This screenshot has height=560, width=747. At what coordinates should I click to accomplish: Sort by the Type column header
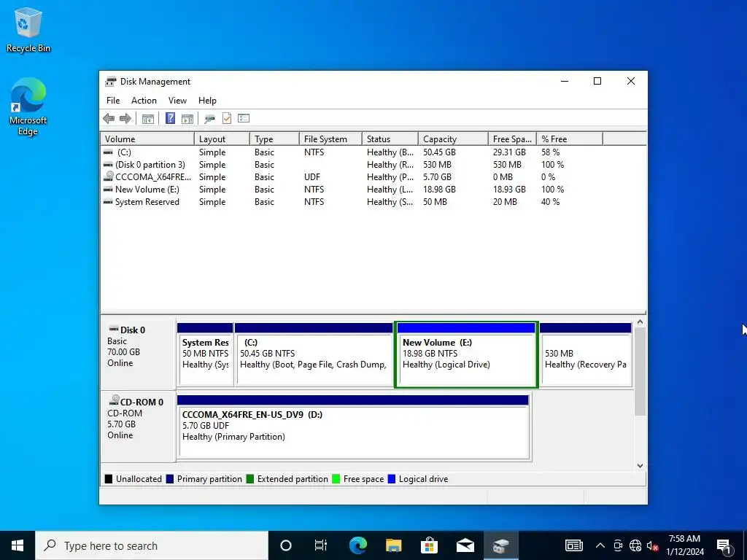coord(274,139)
